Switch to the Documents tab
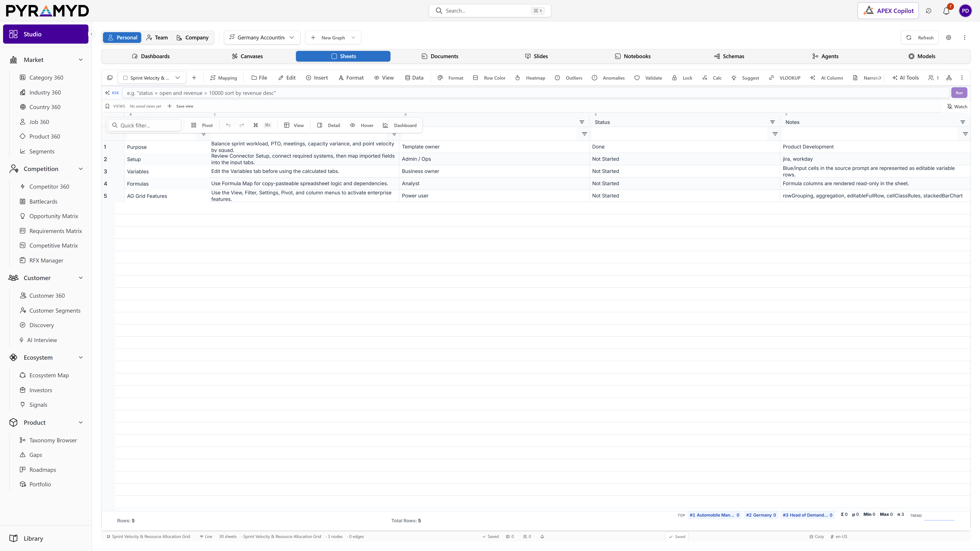The image size is (980, 551). coord(440,56)
